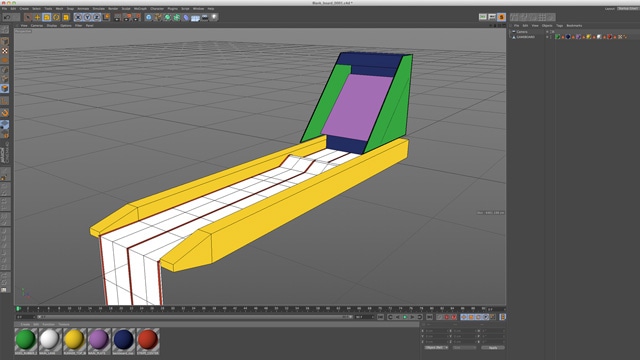Select the Texture mode checker icon
Image resolution: width=640 pixels, height=360 pixels.
tap(5, 51)
